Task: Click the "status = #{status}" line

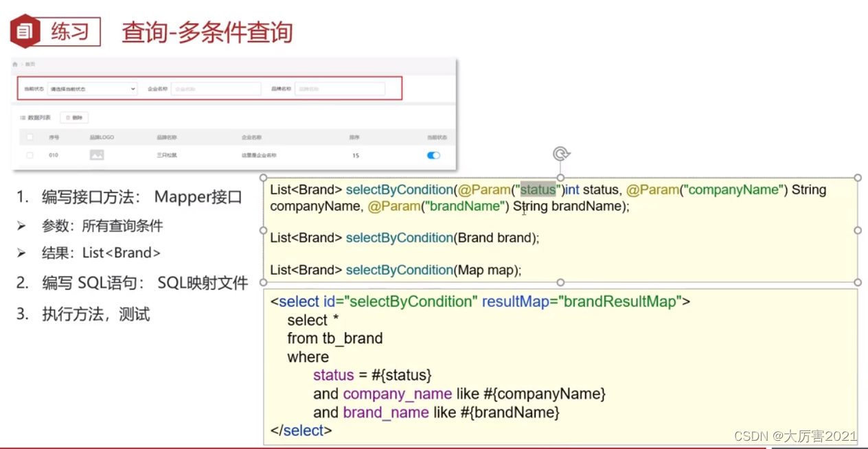Action: (372, 376)
